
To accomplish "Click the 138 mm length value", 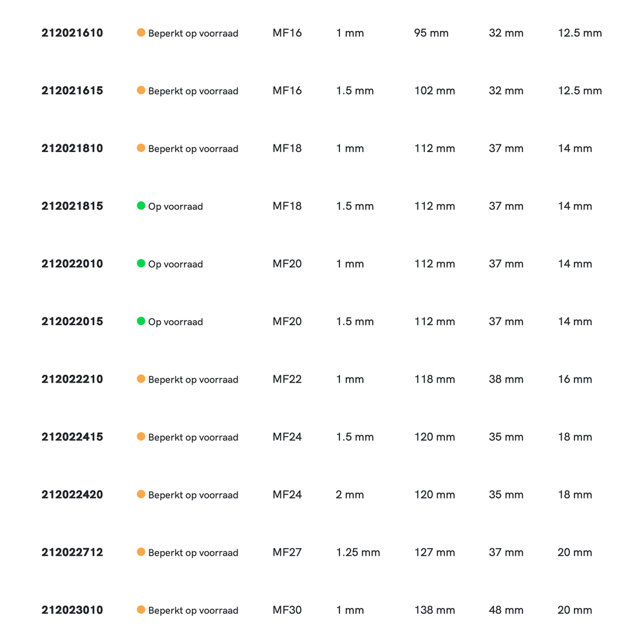I will 435,610.
